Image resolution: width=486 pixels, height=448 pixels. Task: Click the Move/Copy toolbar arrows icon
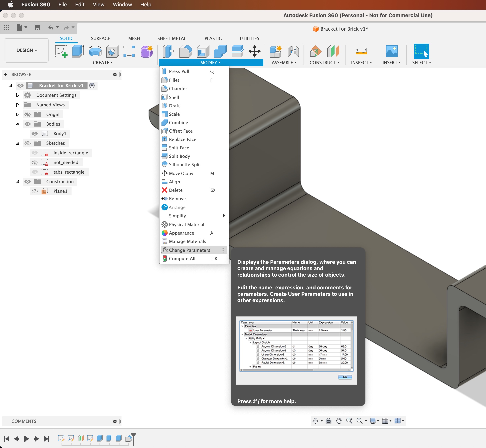(254, 51)
